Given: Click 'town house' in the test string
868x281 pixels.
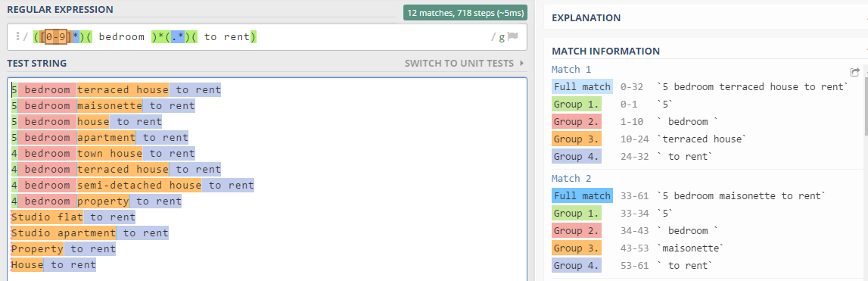Looking at the screenshot, I should click(x=110, y=153).
